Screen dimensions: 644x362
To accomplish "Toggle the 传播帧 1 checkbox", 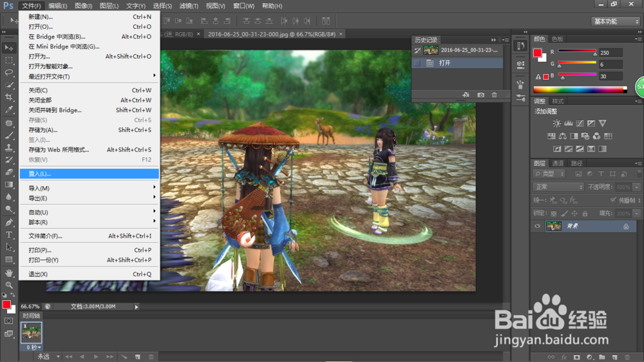I will coord(613,200).
